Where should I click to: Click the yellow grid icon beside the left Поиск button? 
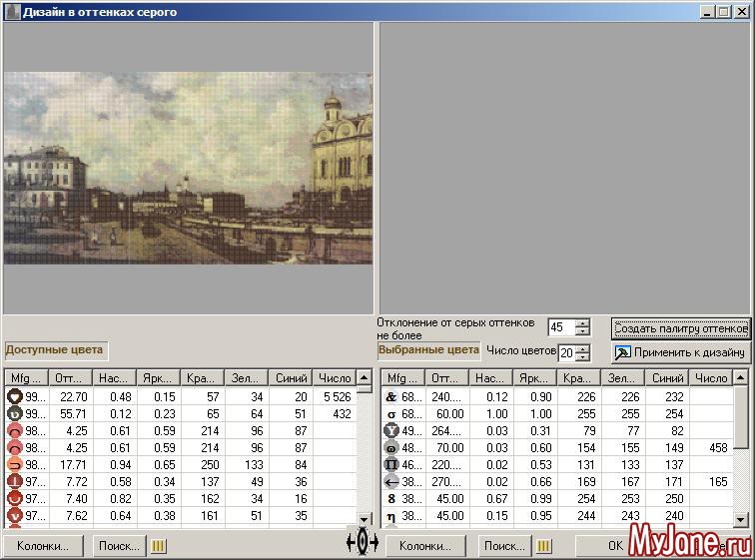[158, 546]
